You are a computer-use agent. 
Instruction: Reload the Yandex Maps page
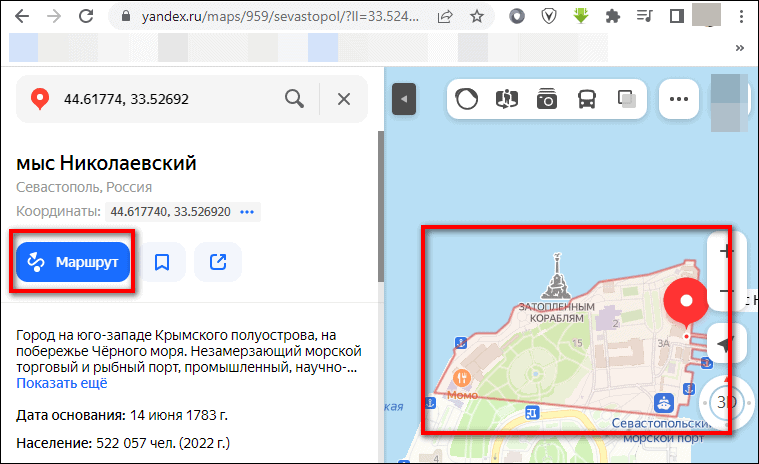coord(86,16)
